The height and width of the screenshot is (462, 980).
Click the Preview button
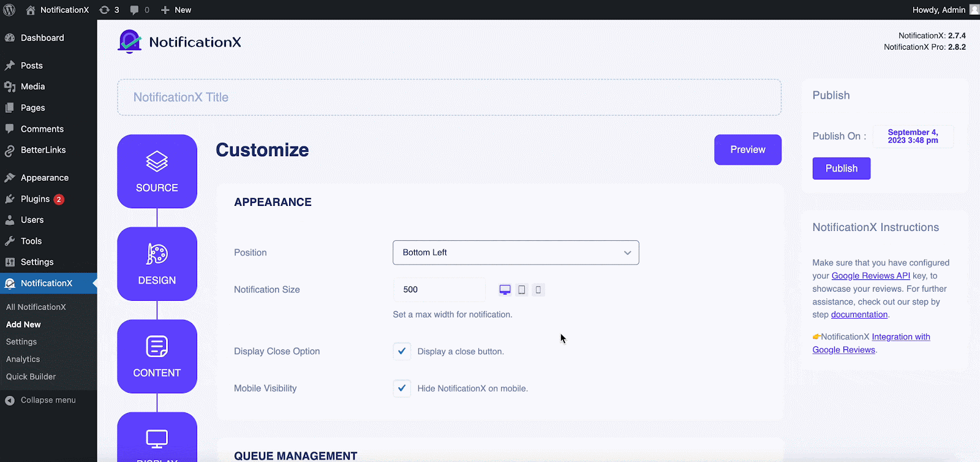(x=748, y=150)
